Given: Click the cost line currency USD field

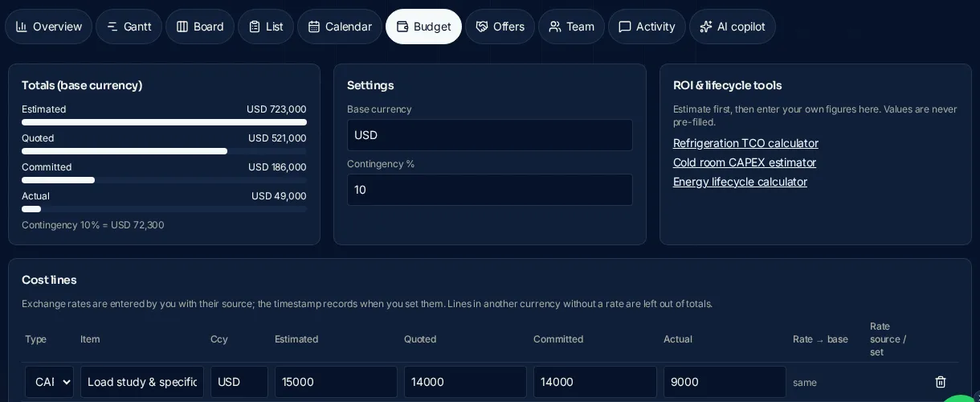Looking at the screenshot, I should pos(239,382).
